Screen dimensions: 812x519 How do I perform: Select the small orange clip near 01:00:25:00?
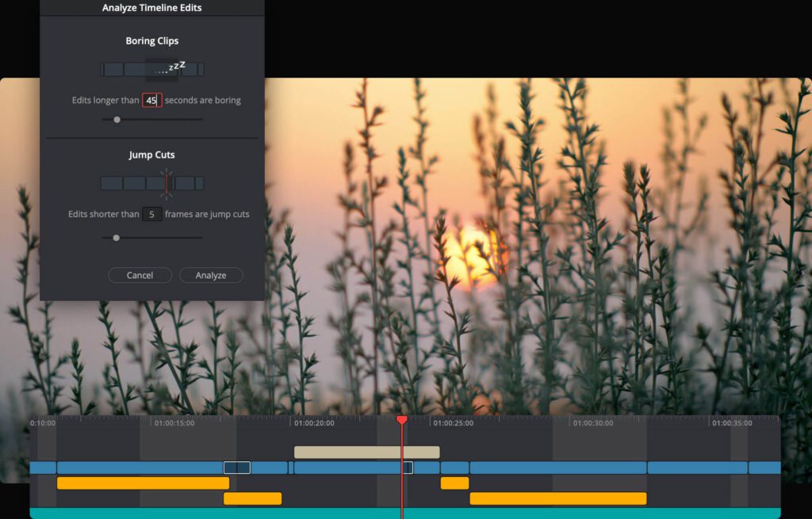[x=454, y=483]
